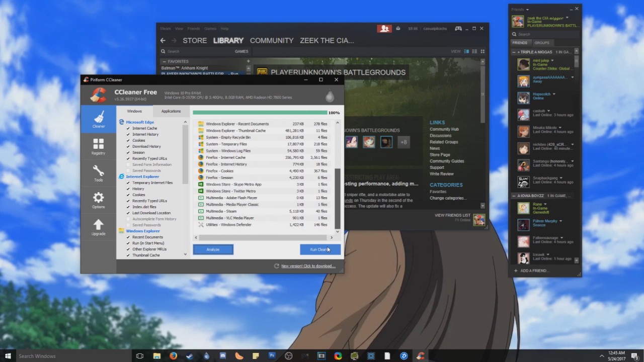This screenshot has height=362, width=644.
Task: Click the Windows Start button
Action: pyautogui.click(x=8, y=356)
